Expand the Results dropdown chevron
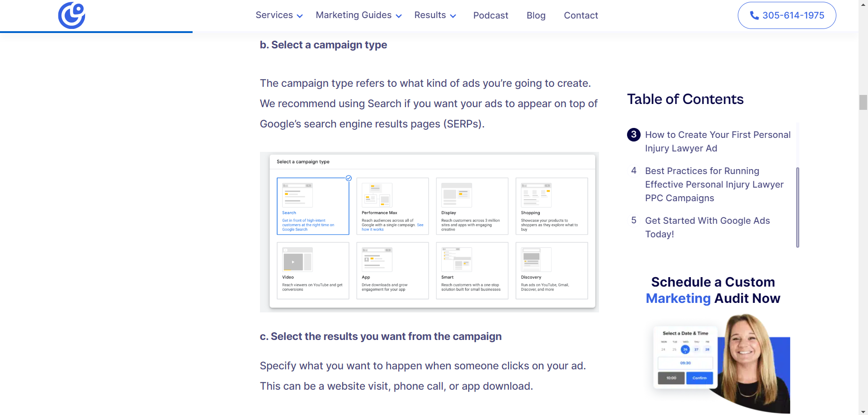The width and height of the screenshot is (868, 415). [x=453, y=16]
